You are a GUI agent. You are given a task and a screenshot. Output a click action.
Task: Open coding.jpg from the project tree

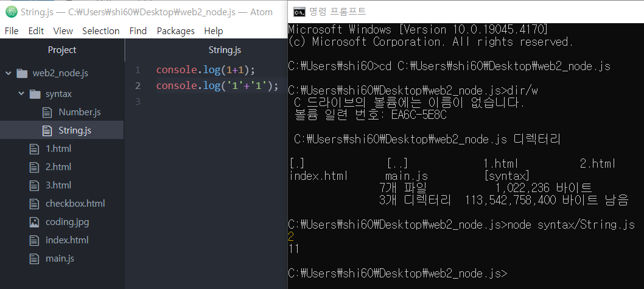pos(68,223)
